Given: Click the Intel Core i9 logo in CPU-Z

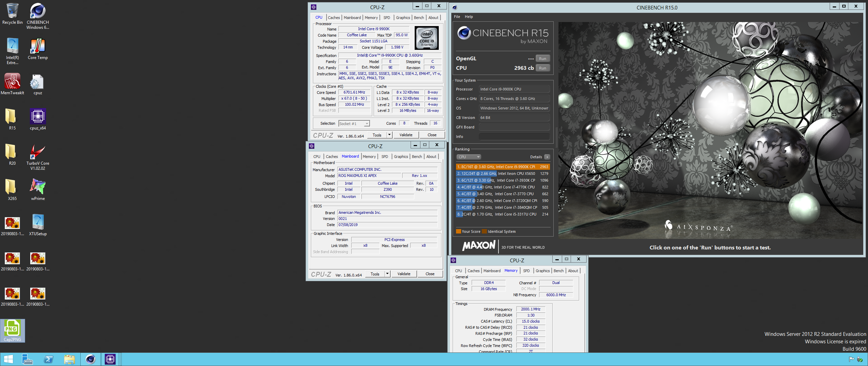Looking at the screenshot, I should pos(427,38).
